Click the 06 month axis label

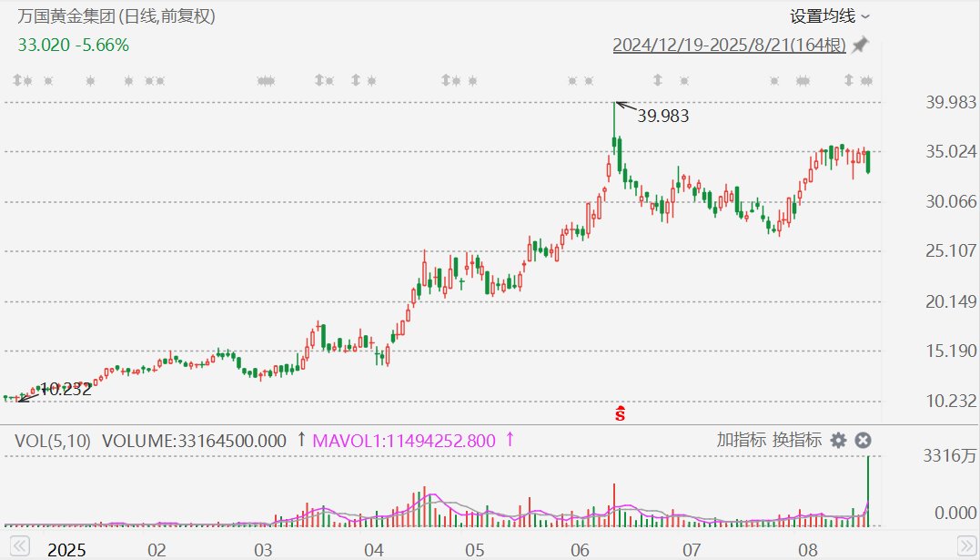tap(580, 550)
